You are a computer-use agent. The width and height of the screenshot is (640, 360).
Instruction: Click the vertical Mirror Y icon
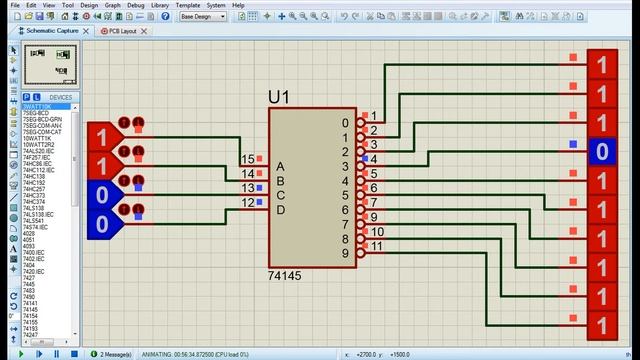pyautogui.click(x=13, y=339)
